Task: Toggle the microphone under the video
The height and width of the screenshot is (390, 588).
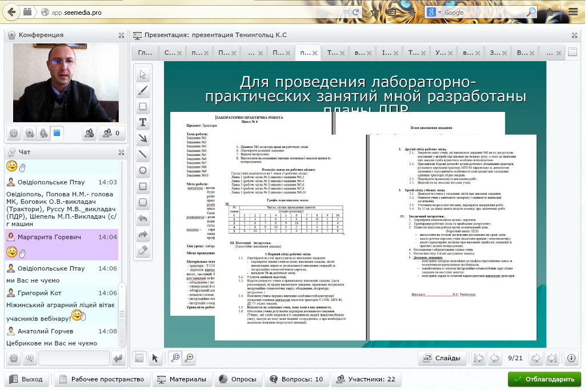Action: [x=43, y=134]
